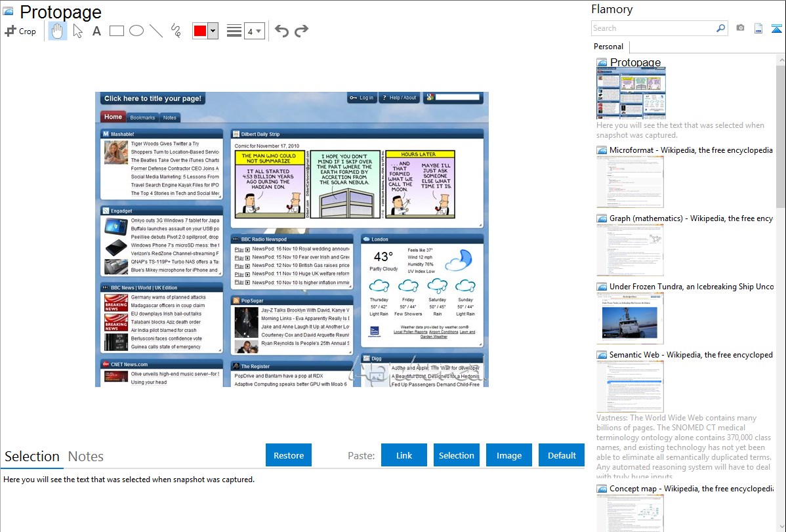786x532 pixels.
Task: Select the arrow pointer tool
Action: [77, 31]
